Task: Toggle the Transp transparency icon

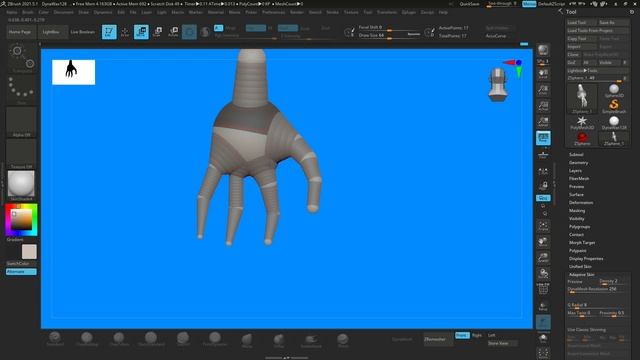Action: tap(543, 306)
